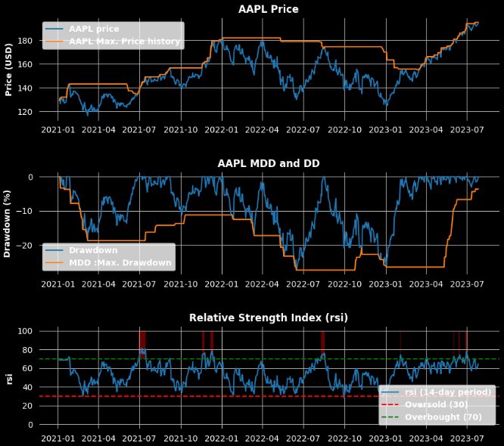Click the orange line sample beside 'MDD :Max. Drawdown'

pos(54,262)
